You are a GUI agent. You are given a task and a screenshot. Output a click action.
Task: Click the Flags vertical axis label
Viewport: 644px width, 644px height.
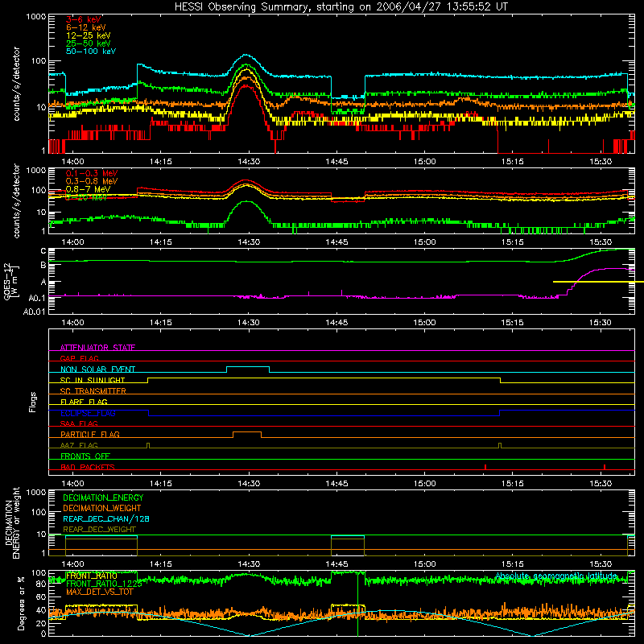(x=33, y=402)
